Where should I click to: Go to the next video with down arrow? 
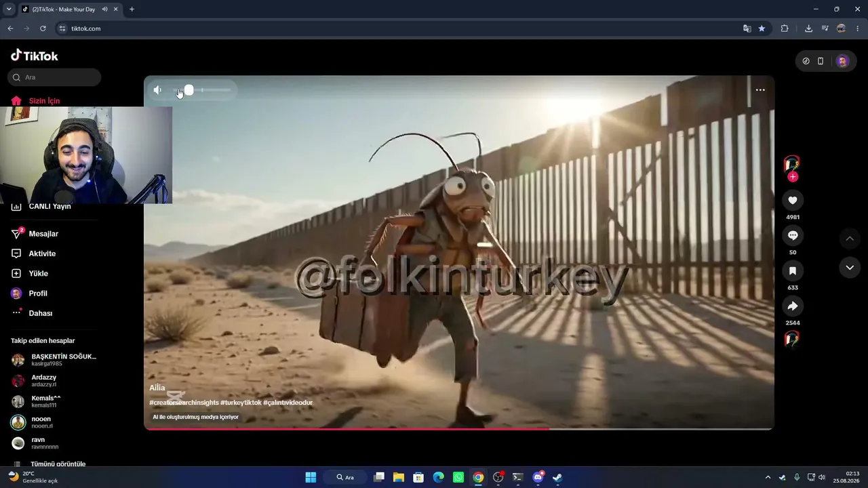(850, 268)
